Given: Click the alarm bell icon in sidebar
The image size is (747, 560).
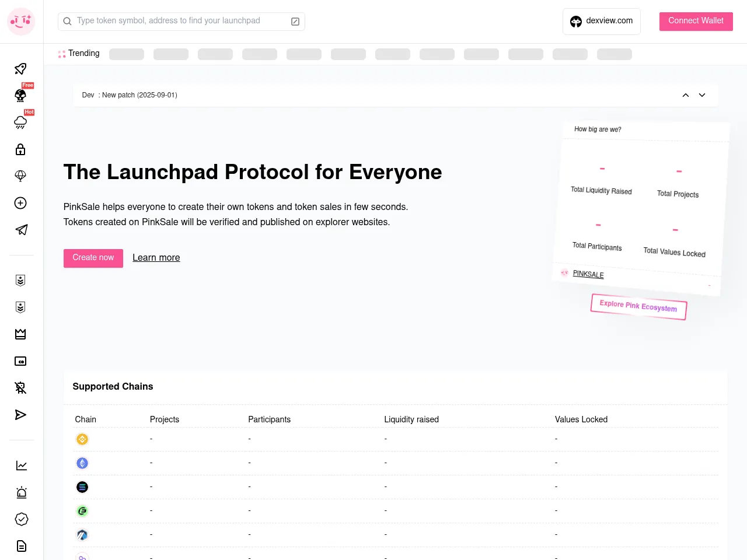Looking at the screenshot, I should [21, 492].
